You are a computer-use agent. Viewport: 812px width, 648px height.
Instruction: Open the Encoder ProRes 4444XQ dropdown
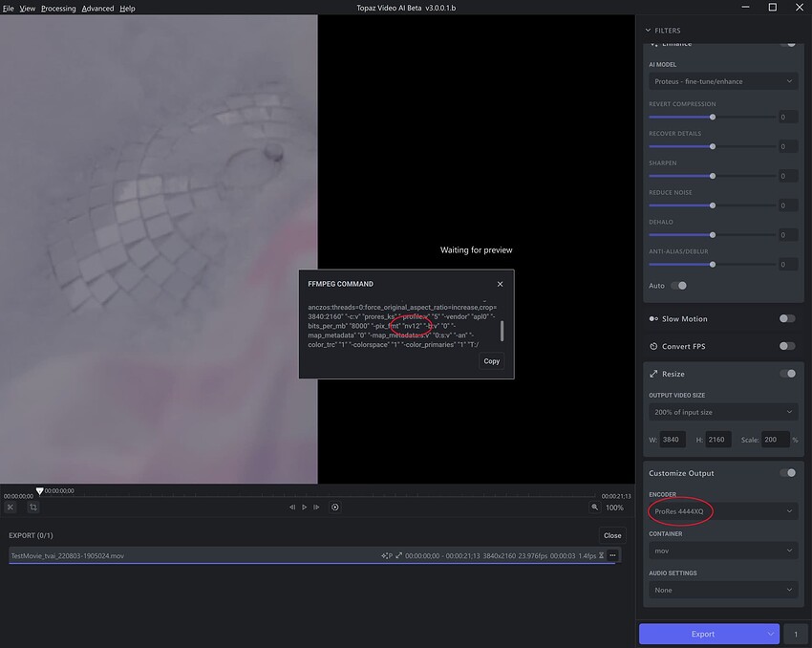click(723, 511)
